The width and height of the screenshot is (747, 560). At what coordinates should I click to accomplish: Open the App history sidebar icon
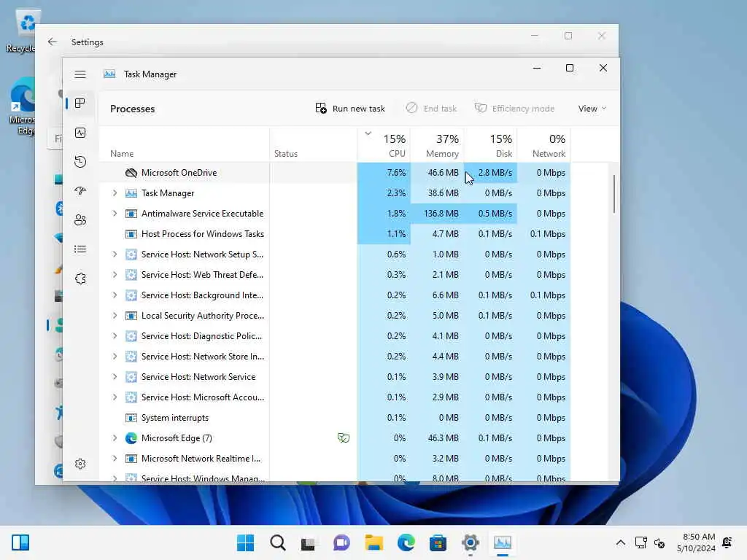[80, 161]
